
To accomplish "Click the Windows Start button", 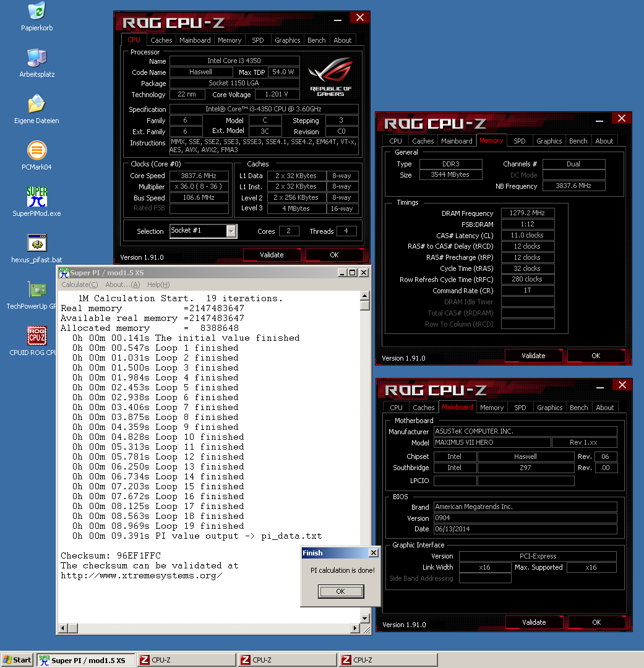I will click(x=17, y=660).
